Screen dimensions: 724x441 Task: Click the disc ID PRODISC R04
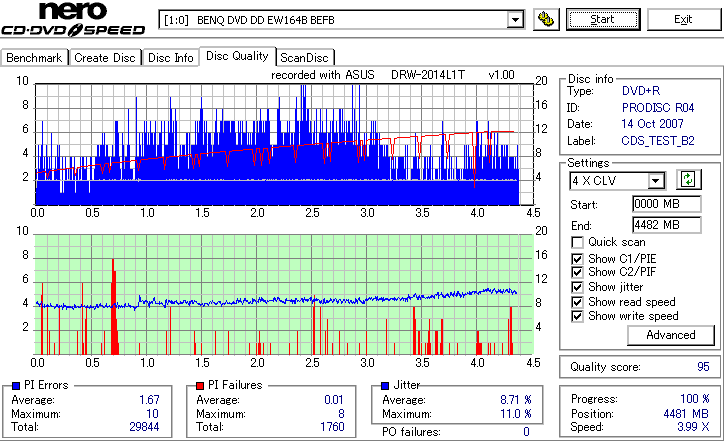(658, 108)
